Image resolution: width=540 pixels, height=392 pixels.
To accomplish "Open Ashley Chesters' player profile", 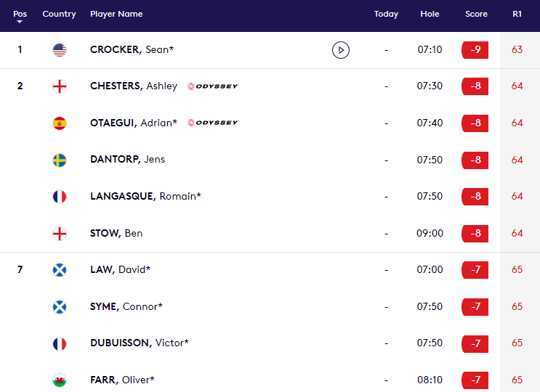I will (134, 86).
